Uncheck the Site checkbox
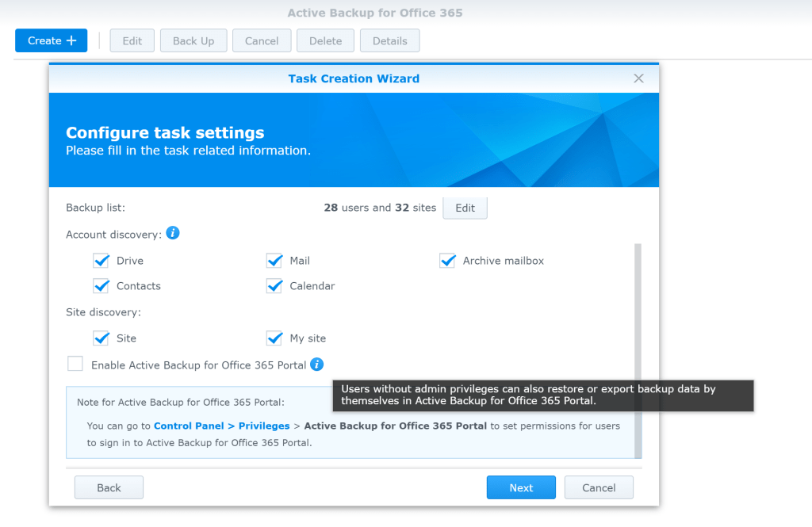The image size is (812, 527). click(x=101, y=338)
